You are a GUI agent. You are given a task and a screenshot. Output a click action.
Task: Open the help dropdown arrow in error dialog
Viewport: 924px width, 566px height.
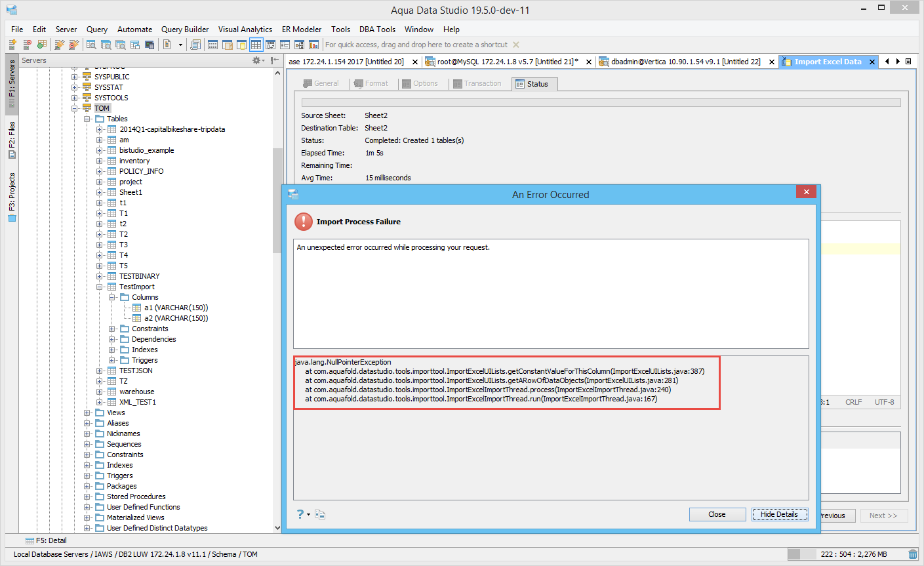point(308,515)
